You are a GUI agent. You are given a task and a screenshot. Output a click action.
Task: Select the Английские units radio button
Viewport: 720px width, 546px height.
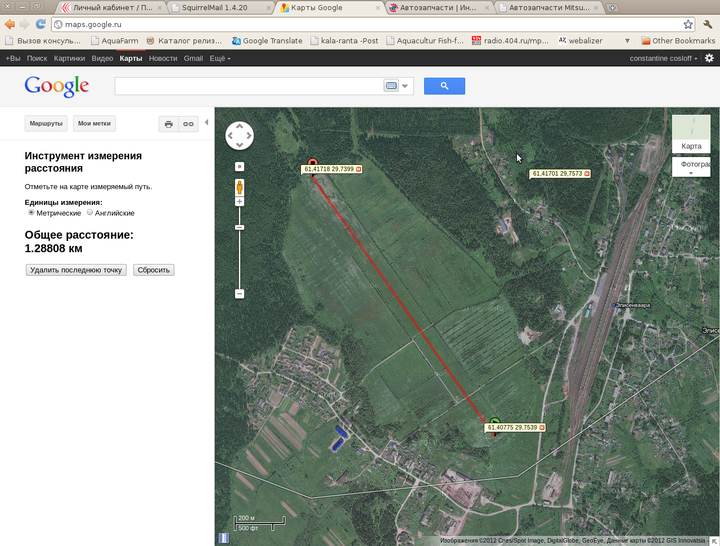coord(90,213)
